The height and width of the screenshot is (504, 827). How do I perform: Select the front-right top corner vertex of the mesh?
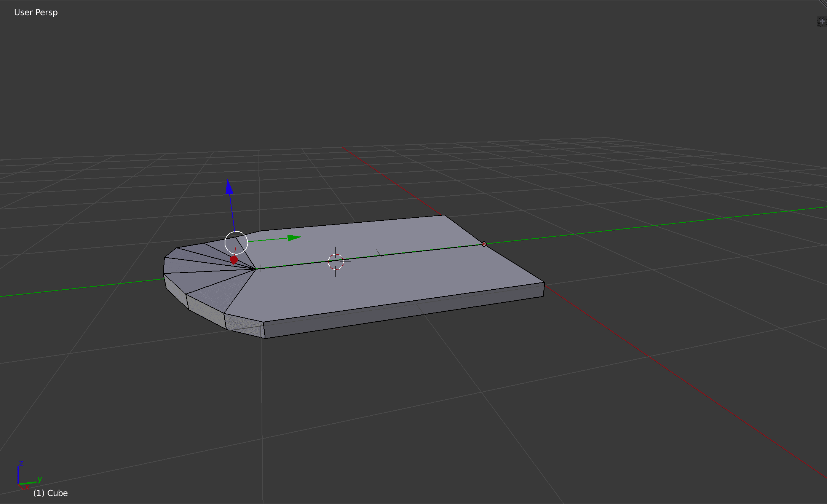pos(544,282)
